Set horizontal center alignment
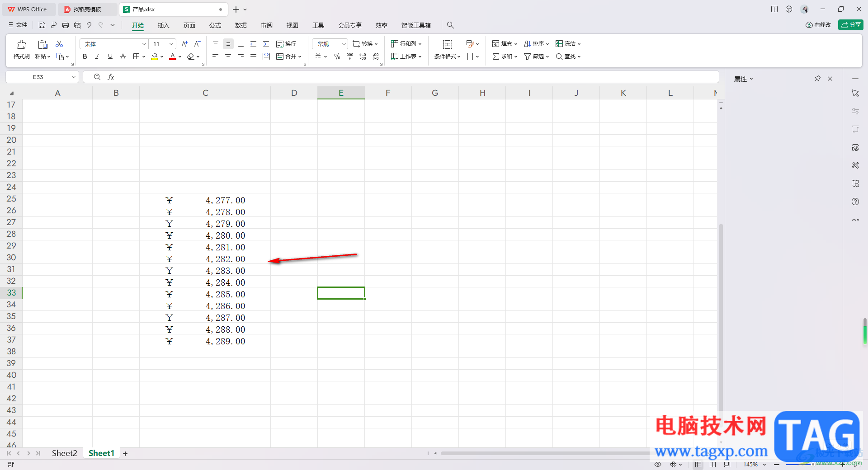The image size is (868, 470). 228,56
